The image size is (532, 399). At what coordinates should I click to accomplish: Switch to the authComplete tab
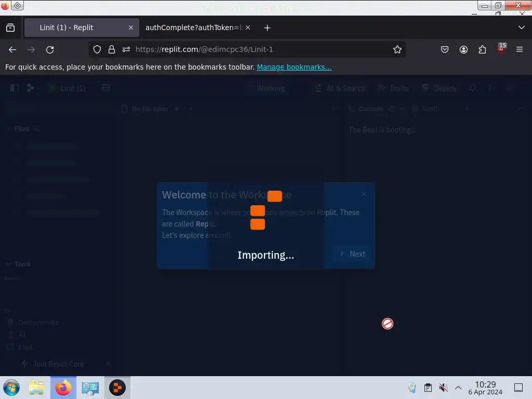[x=194, y=28]
